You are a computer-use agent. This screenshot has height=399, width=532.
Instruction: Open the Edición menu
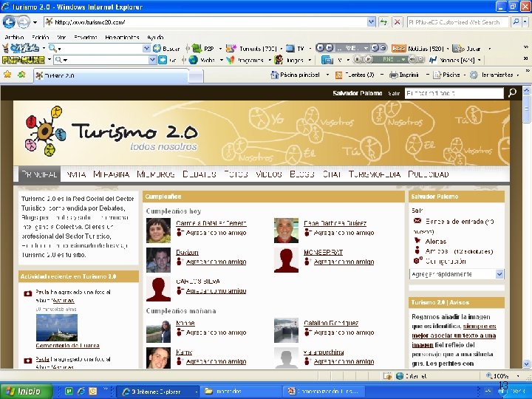[41, 38]
